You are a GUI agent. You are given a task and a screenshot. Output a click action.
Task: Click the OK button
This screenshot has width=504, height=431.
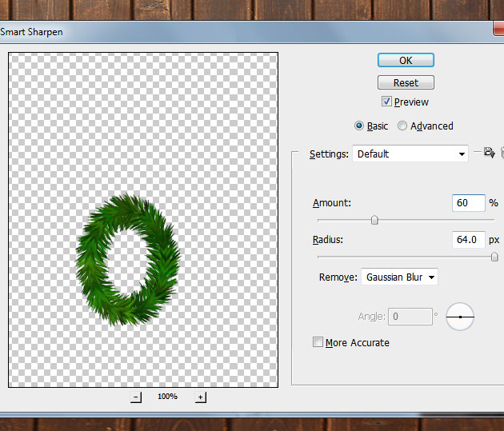(x=406, y=61)
